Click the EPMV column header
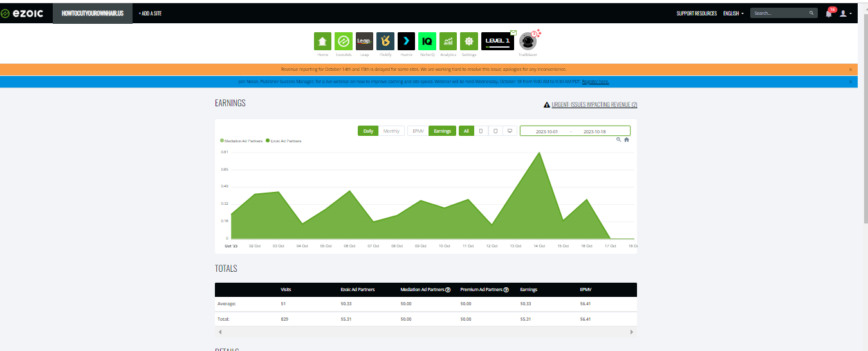 pos(586,290)
